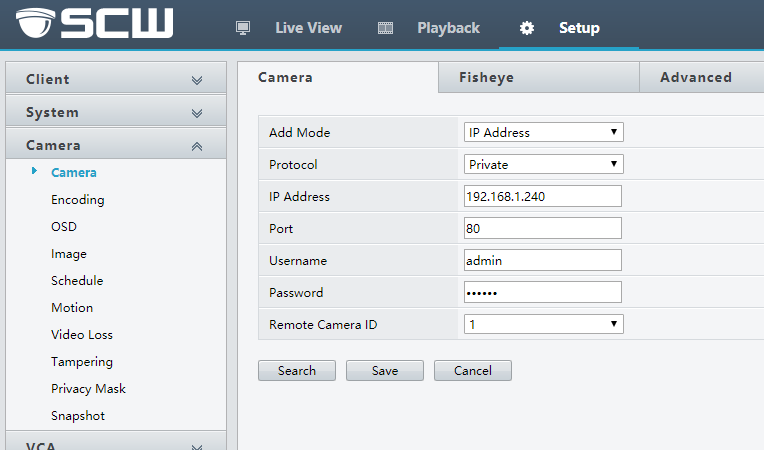Go to Motion settings in sidebar
Screen dimensions: 764x450
[x=72, y=308]
